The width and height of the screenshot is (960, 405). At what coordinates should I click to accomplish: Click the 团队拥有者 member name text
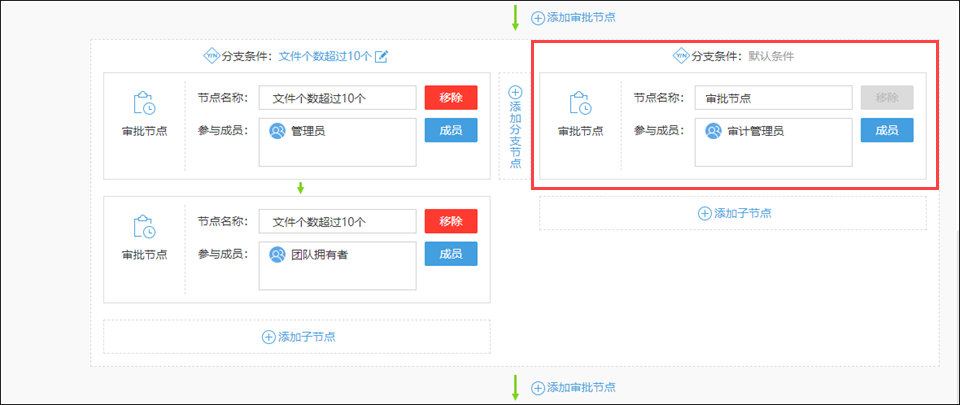tap(320, 255)
